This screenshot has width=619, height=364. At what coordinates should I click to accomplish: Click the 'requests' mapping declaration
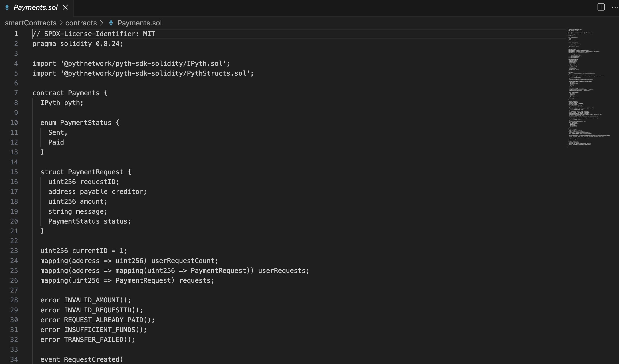127,280
